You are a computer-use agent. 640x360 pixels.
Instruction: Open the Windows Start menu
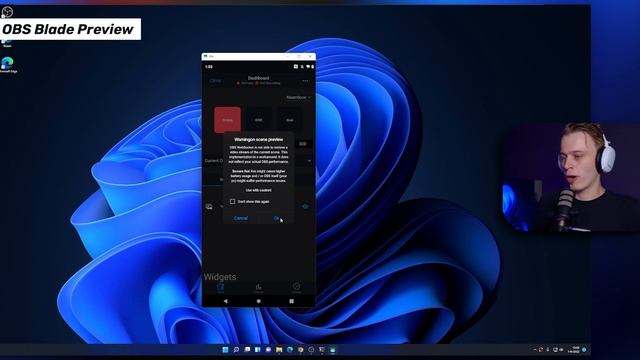225,350
